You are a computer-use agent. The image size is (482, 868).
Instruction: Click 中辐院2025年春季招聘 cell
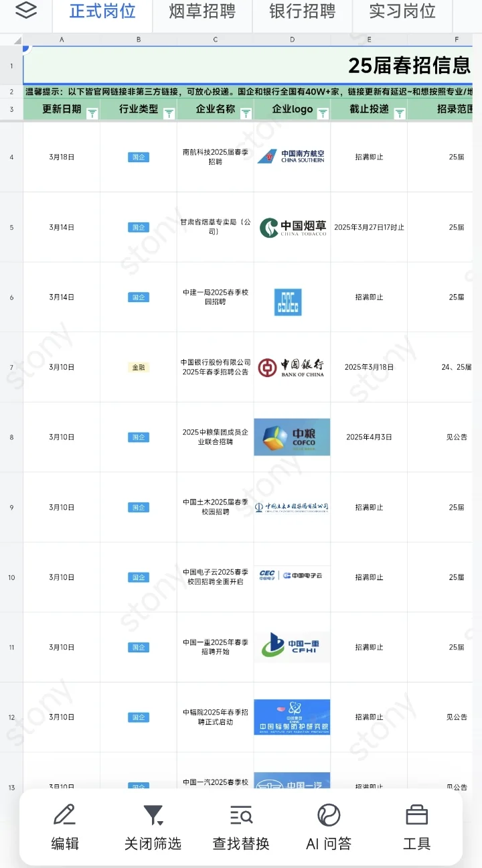(216, 717)
